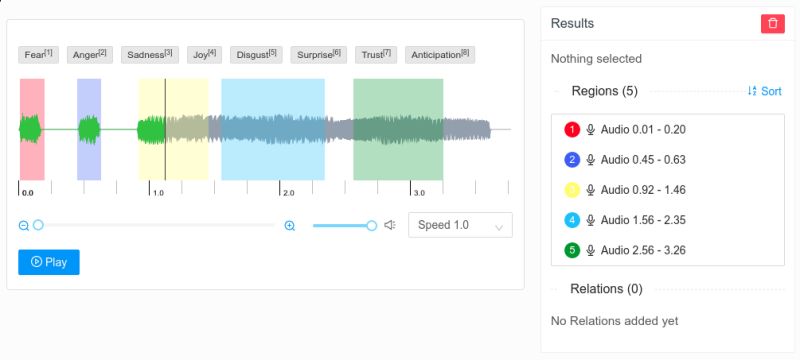Select the Fear label

pos(38,55)
